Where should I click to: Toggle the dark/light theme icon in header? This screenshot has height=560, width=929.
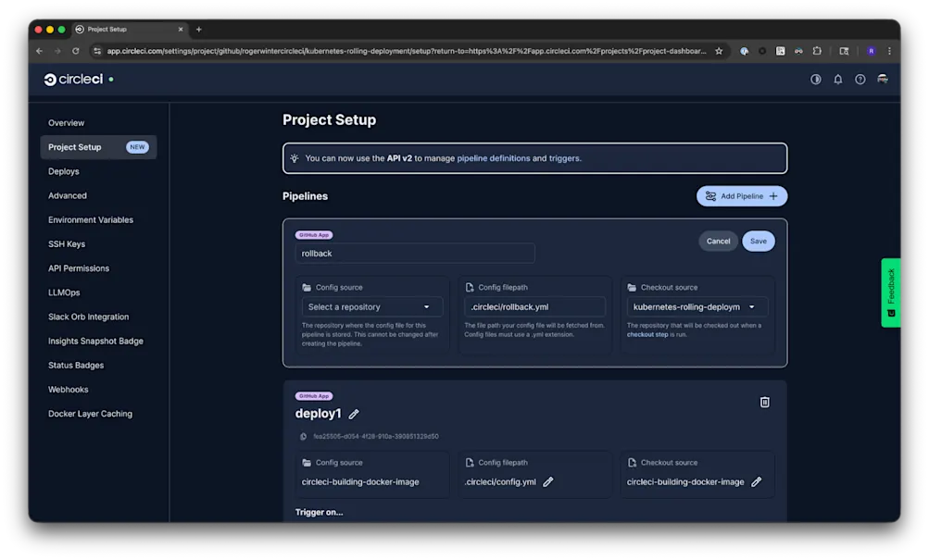[815, 80]
